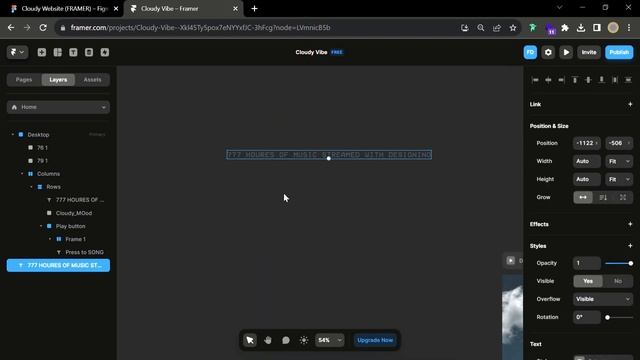This screenshot has height=360, width=640.
Task: Collapse the Play button layer
Action: (41, 226)
